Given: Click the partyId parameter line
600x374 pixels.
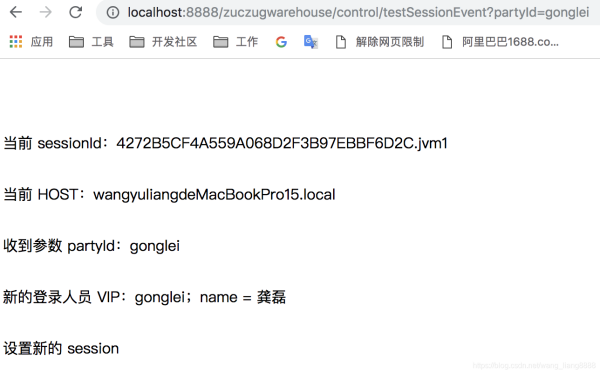Looking at the screenshot, I should coord(91,246).
